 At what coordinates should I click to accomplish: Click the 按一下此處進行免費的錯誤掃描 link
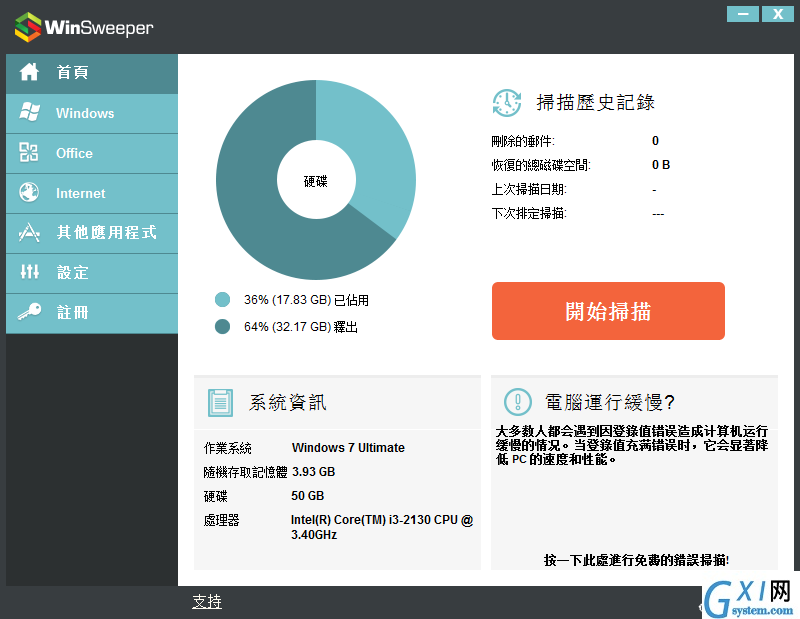tap(636, 560)
